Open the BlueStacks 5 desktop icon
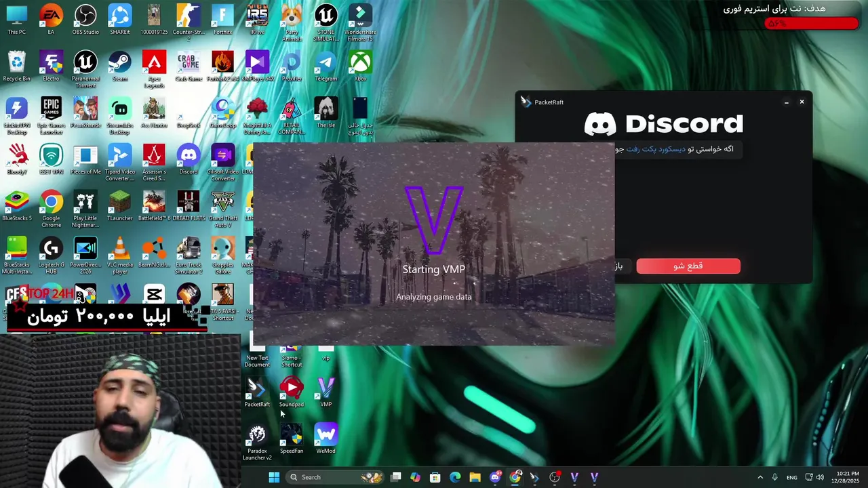868x488 pixels. click(16, 205)
